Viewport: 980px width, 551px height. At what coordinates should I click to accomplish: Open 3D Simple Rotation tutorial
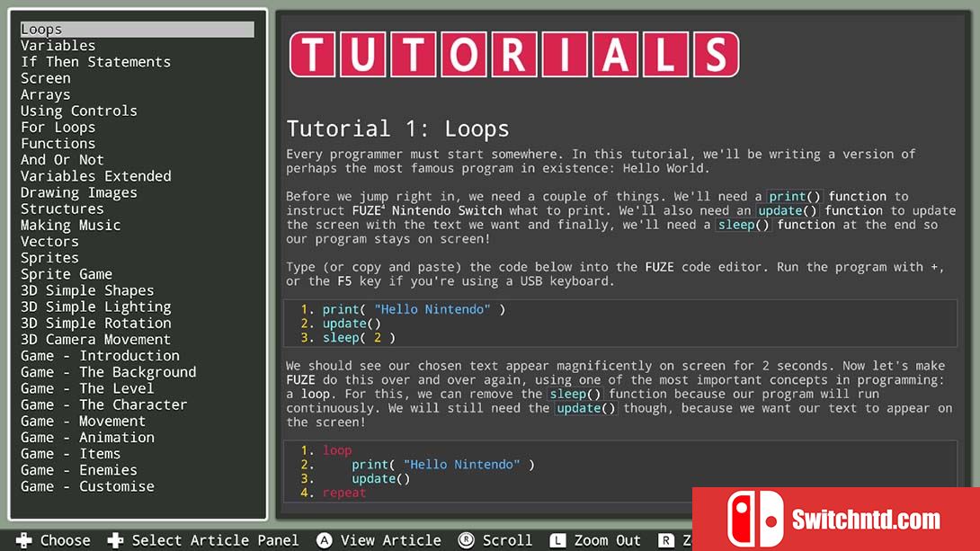pos(95,323)
